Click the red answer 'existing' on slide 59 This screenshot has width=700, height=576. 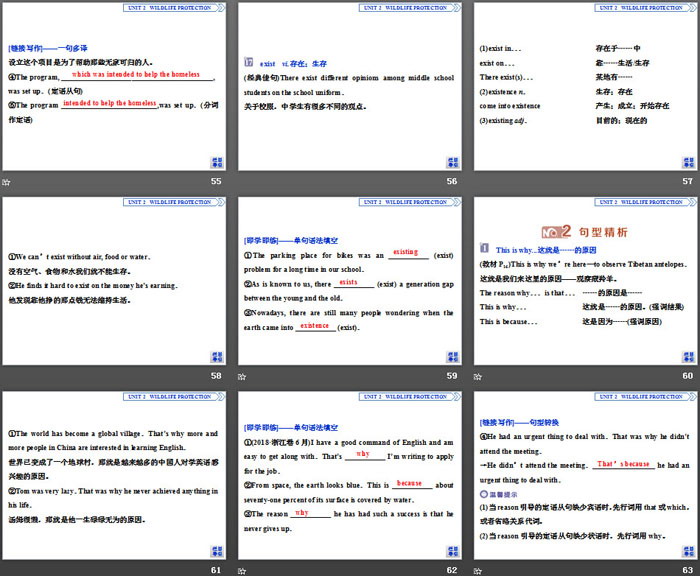click(406, 252)
